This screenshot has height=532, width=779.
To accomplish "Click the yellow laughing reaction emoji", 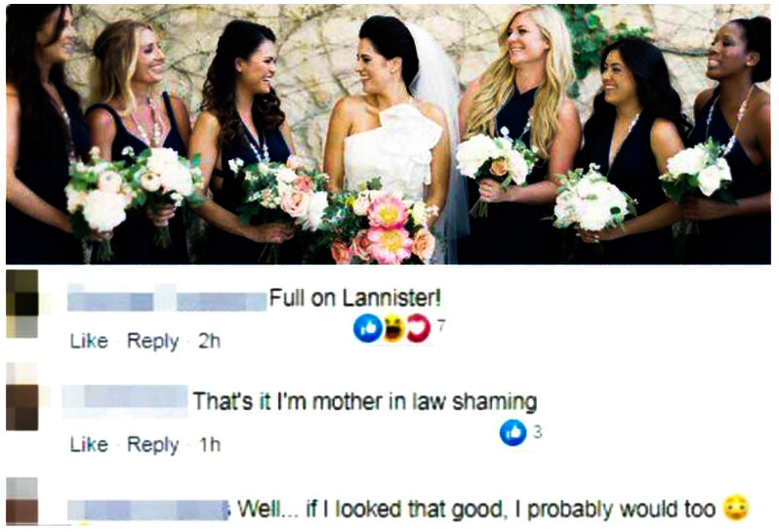I will 393,328.
